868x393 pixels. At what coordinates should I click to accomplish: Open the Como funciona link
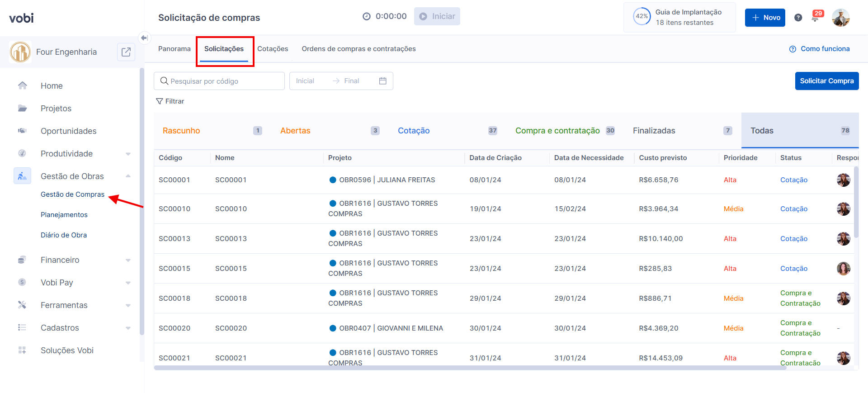tap(820, 49)
